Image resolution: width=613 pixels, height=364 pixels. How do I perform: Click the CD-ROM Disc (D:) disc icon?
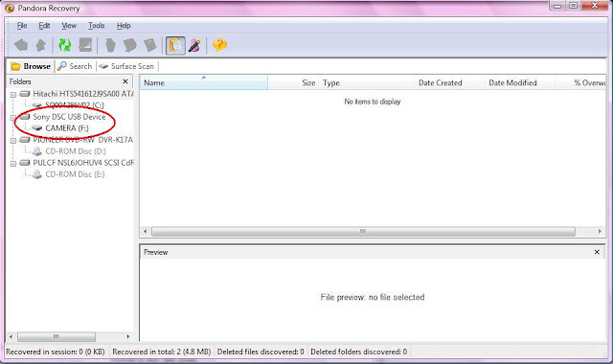(37, 151)
